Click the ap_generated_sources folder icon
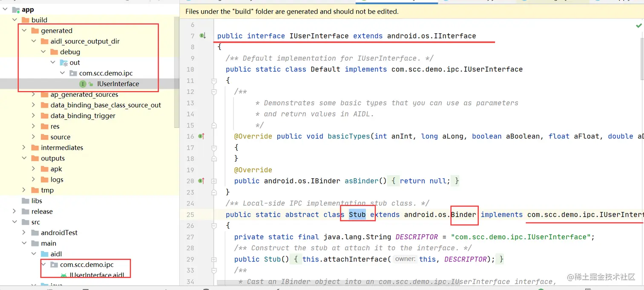The height and width of the screenshot is (290, 644). coord(44,95)
